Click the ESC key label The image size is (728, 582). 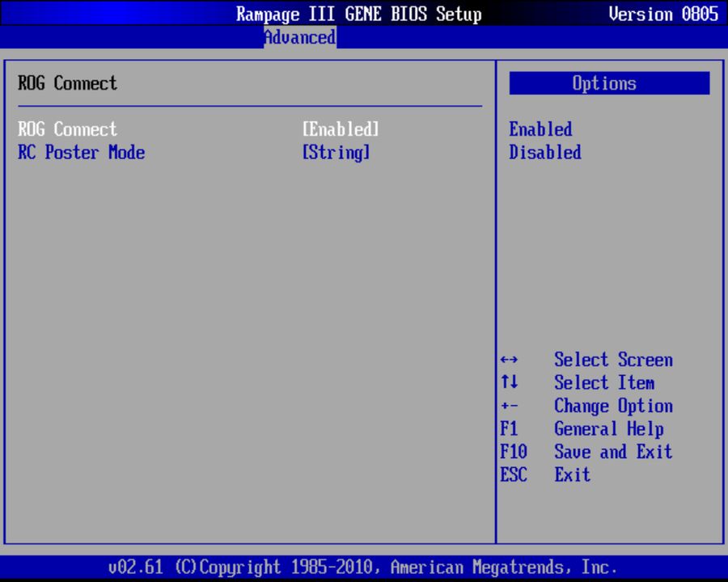[x=514, y=474]
